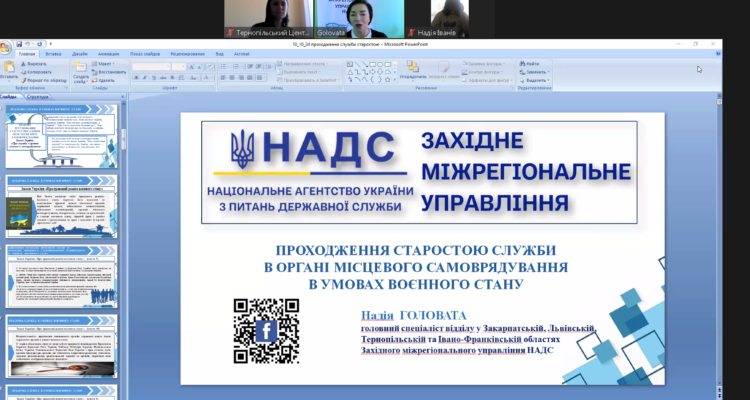This screenshot has width=750, height=400.
Task: Toggle Bold formatting
Action: click(136, 78)
